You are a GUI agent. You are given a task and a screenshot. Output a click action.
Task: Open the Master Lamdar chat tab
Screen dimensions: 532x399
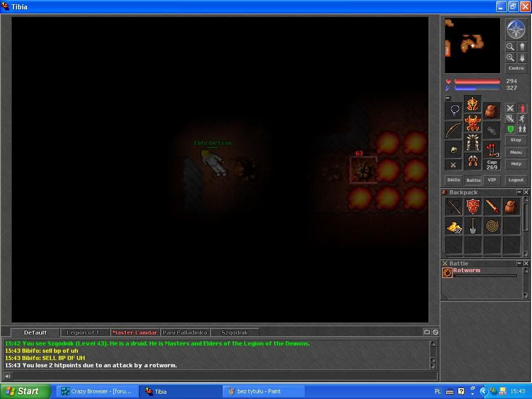click(x=135, y=332)
